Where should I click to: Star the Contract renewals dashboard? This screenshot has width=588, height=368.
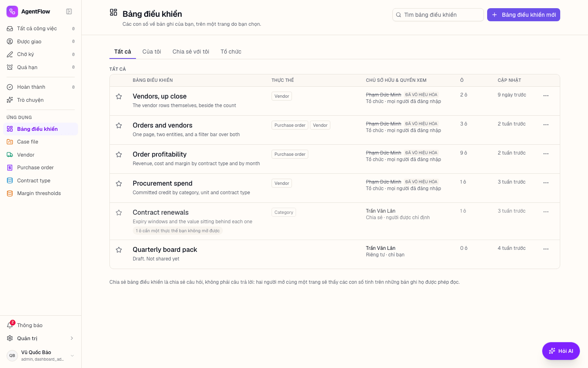click(x=119, y=213)
